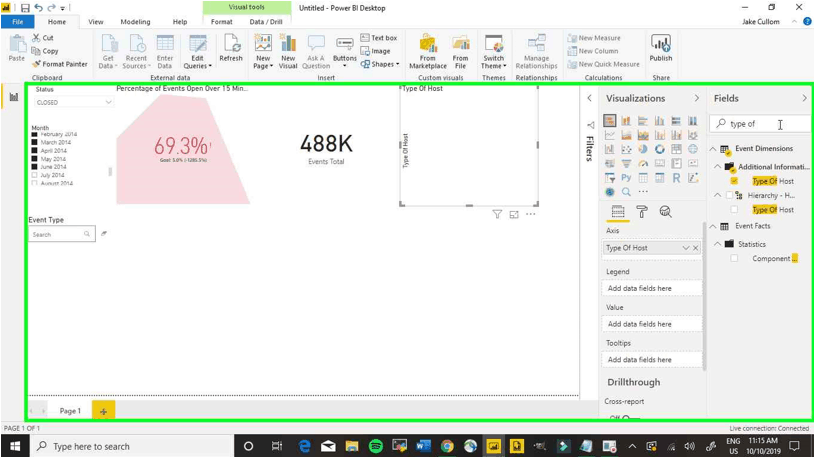Open the Help ribbon tab
The image size is (816, 458).
pos(180,22)
